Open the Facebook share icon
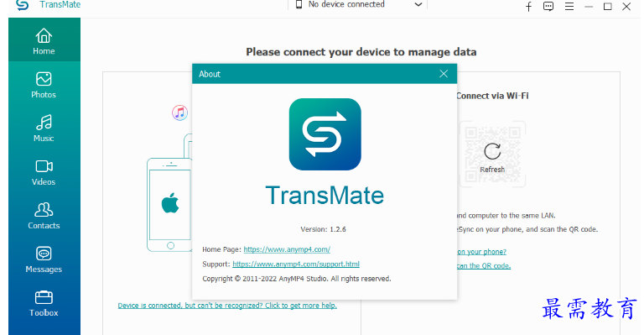The width and height of the screenshot is (644, 335). [528, 6]
